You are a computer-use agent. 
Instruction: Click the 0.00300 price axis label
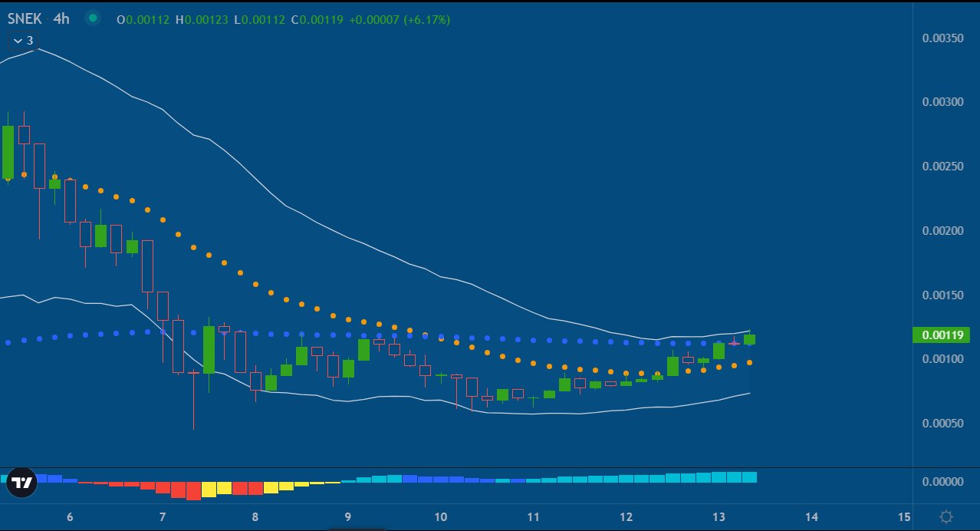pos(942,101)
